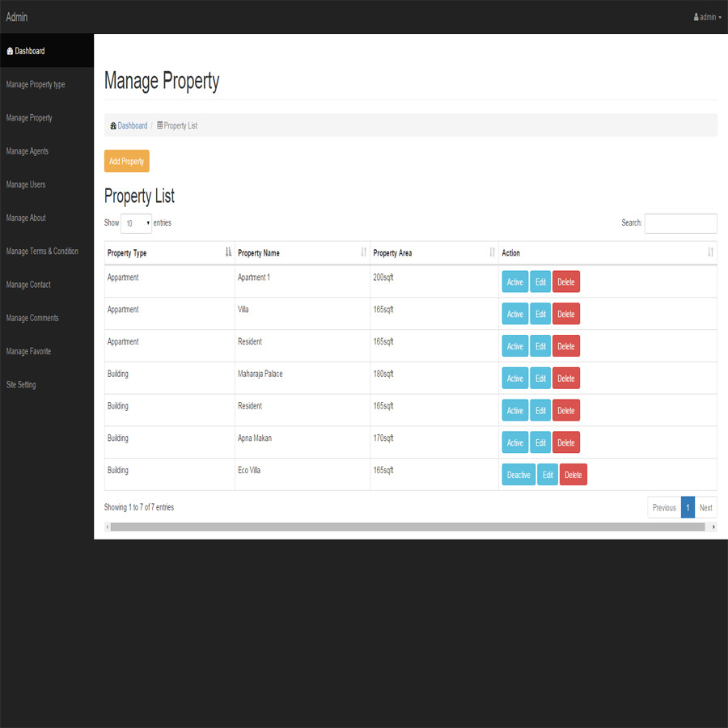The width and height of the screenshot is (728, 728).
Task: Click the Search input field
Action: (680, 223)
